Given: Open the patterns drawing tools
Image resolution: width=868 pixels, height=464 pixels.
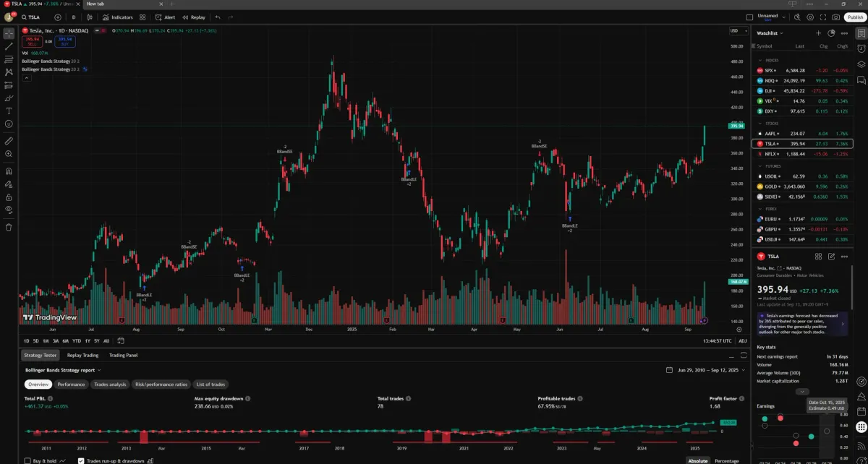Looking at the screenshot, I should point(9,72).
